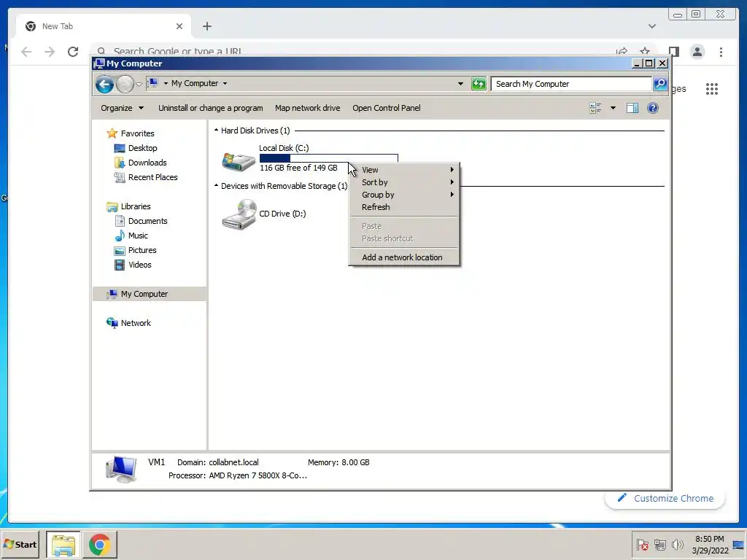The image size is (747, 560).
Task: Select the Chrome New Tab tab
Action: point(104,26)
